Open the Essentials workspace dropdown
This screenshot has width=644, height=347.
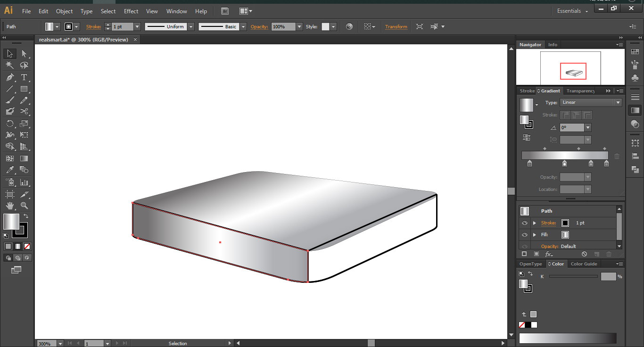tap(573, 11)
